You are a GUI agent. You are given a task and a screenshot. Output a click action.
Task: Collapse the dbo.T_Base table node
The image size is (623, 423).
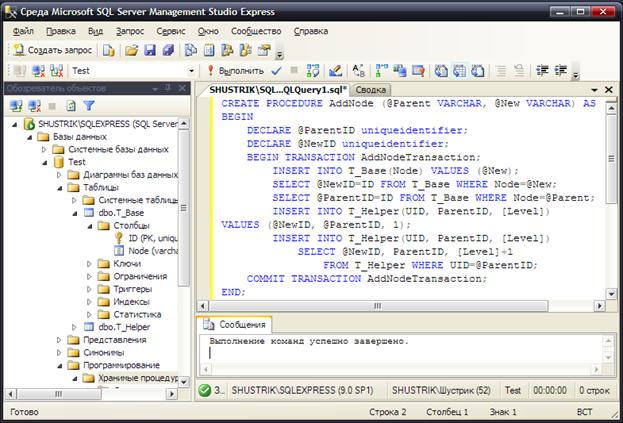point(75,213)
